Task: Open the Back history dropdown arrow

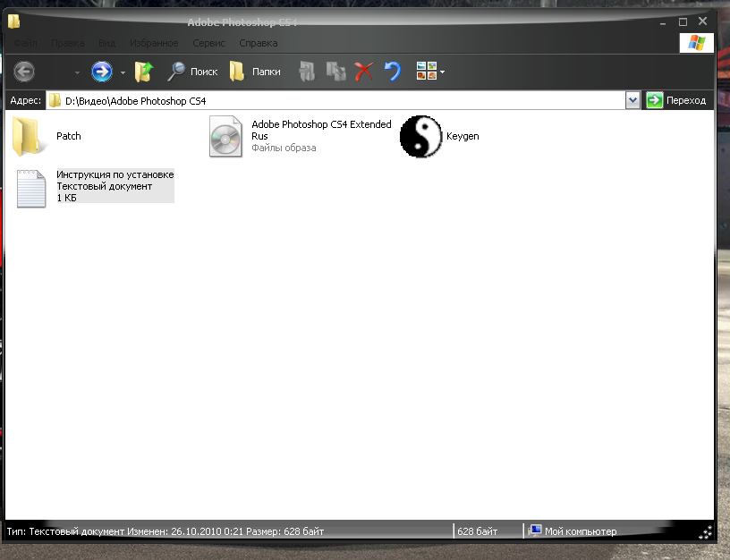Action: point(77,72)
